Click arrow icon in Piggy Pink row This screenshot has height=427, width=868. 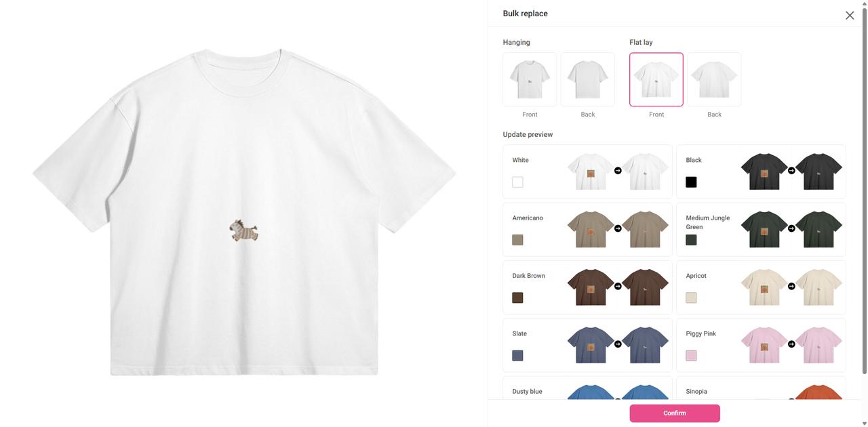point(791,344)
